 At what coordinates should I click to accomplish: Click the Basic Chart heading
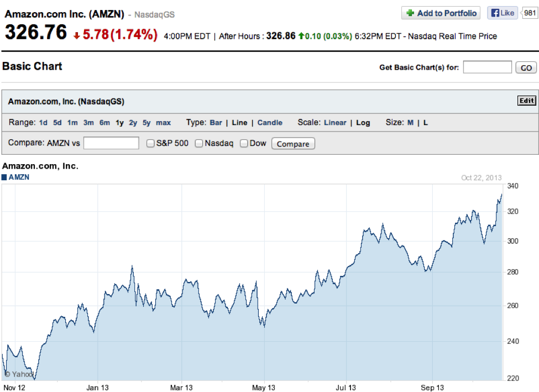(32, 66)
